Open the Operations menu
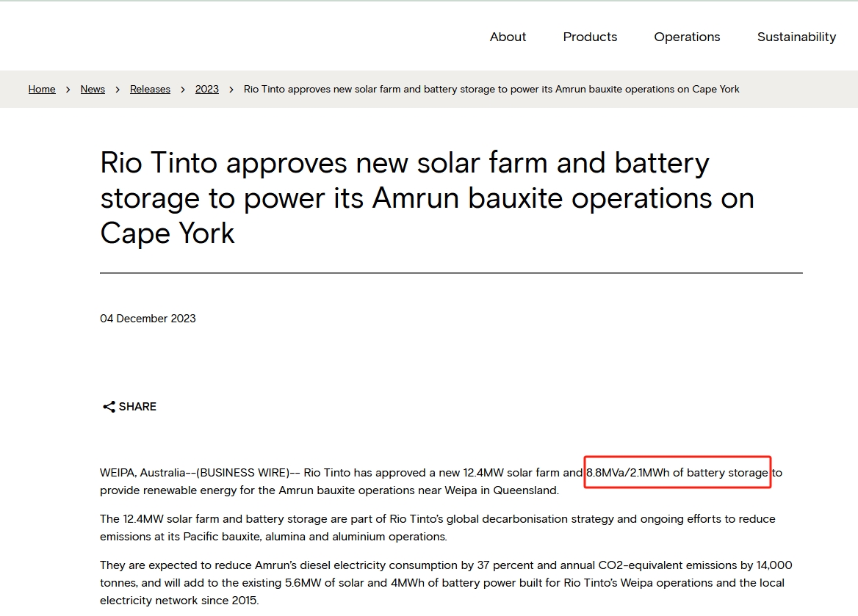 [687, 37]
